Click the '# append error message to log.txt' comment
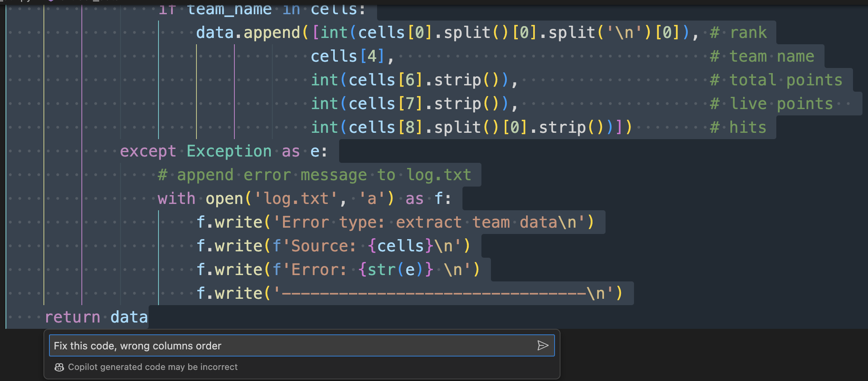 coord(314,175)
